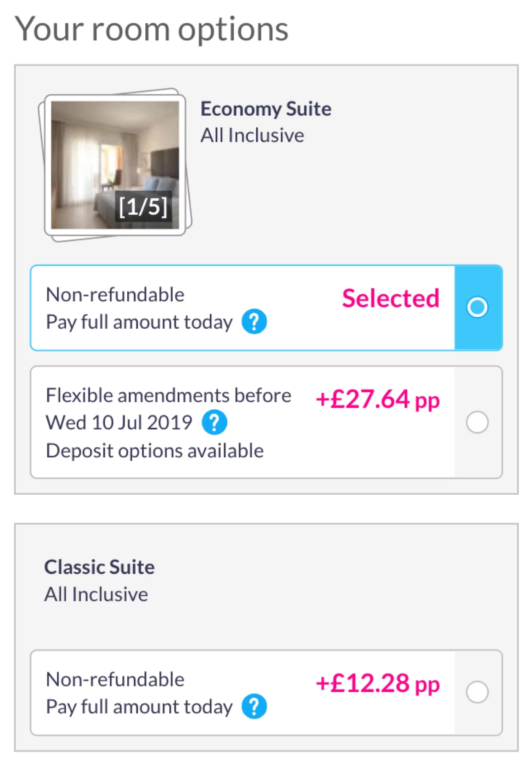This screenshot has width=532, height=763.
Task: Click 'Flexible amendments before' option text
Action: point(168,395)
